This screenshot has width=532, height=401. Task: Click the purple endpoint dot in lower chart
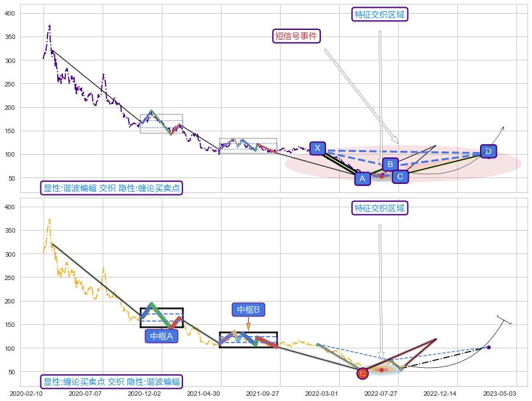[x=488, y=347]
